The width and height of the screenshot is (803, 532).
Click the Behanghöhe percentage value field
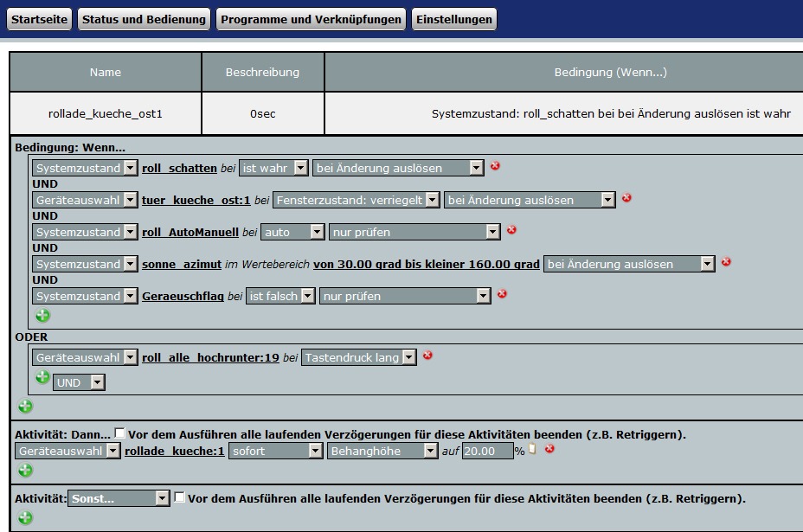click(487, 451)
